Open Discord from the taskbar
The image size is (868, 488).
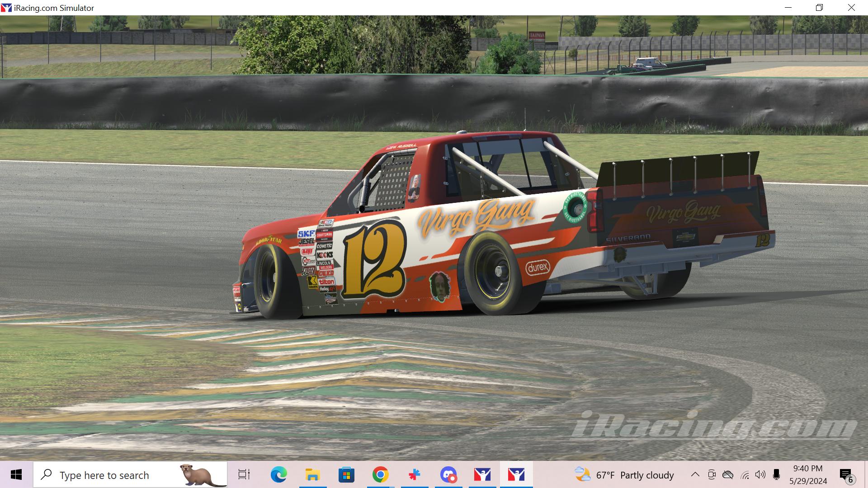pyautogui.click(x=448, y=475)
